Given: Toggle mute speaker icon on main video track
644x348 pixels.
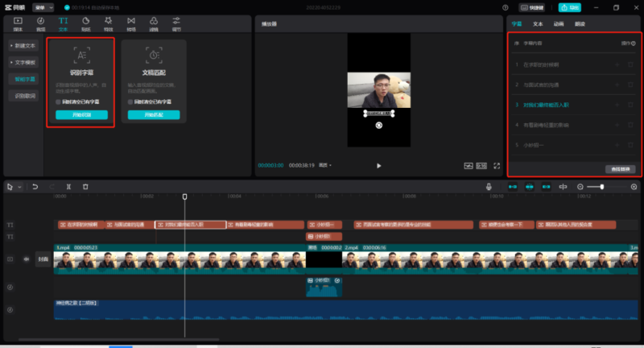Looking at the screenshot, I should pyautogui.click(x=25, y=259).
